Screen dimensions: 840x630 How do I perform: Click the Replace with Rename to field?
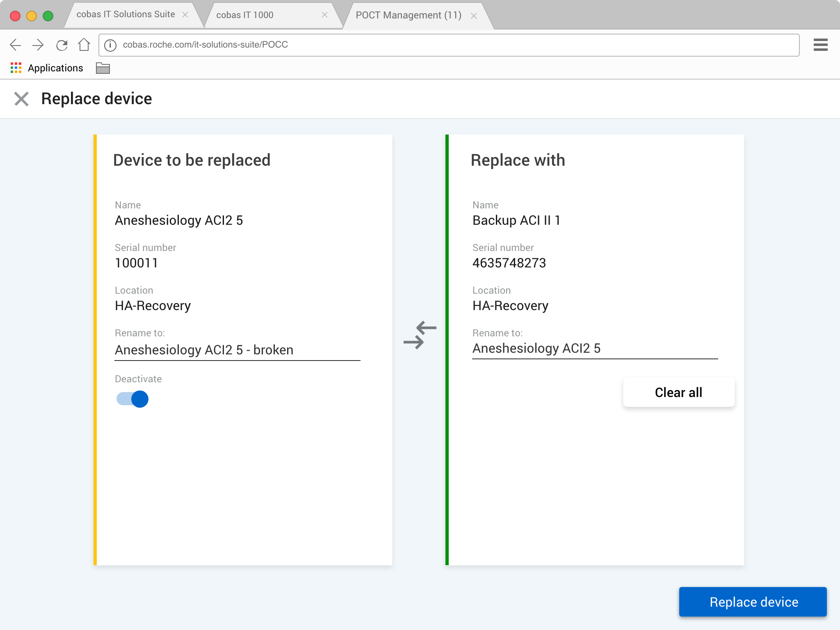coord(595,348)
